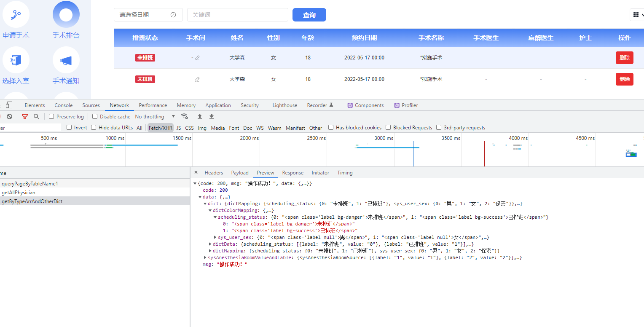Click edit pencil in second table row
Image resolution: width=644 pixels, height=327 pixels.
point(197,79)
